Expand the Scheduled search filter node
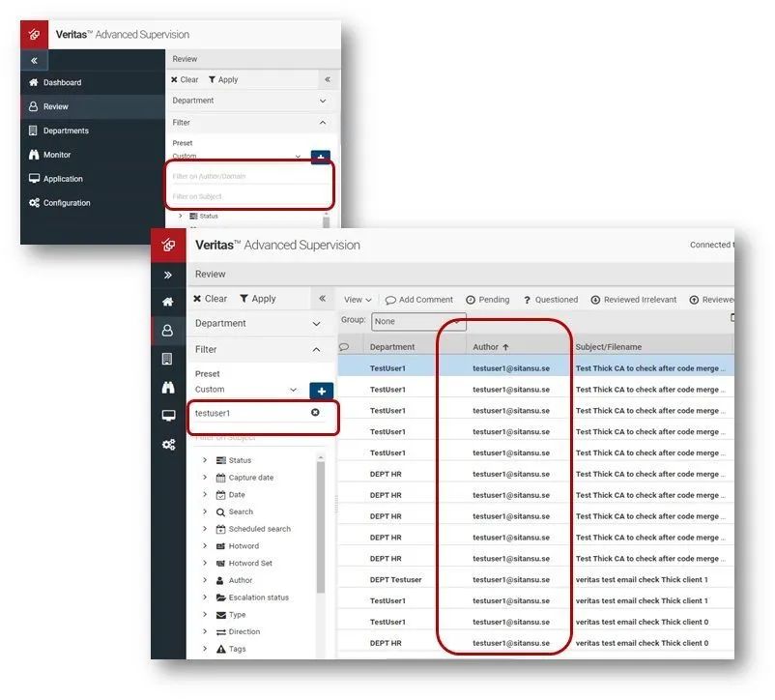The image size is (775, 700). click(205, 529)
